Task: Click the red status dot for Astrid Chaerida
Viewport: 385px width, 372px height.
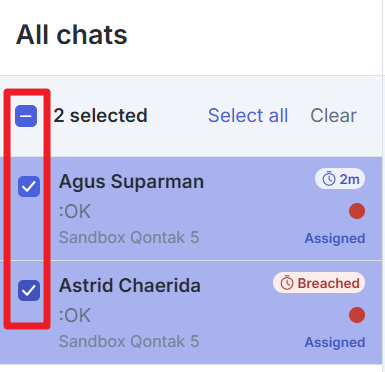Action: pyautogui.click(x=357, y=315)
